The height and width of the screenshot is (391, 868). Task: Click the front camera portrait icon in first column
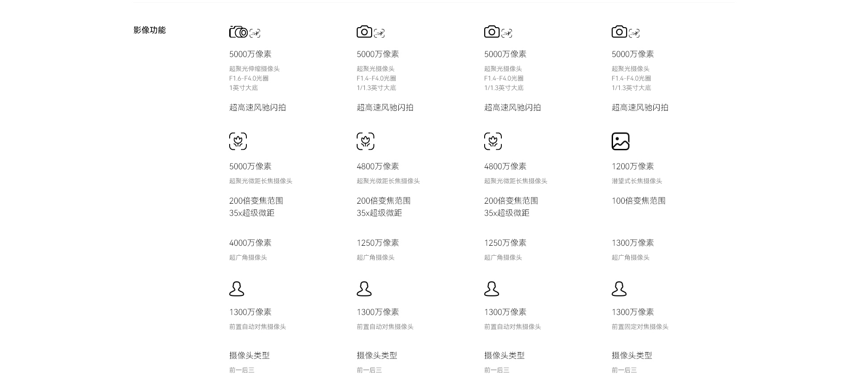(x=236, y=289)
